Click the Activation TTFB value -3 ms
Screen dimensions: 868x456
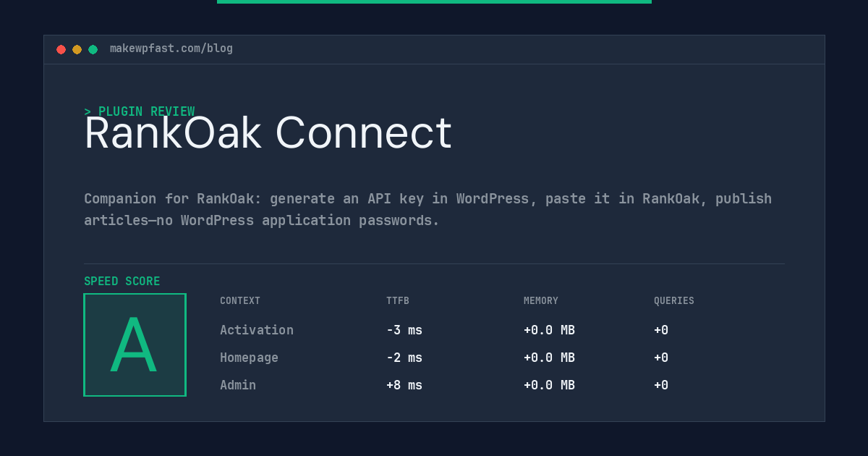404,330
